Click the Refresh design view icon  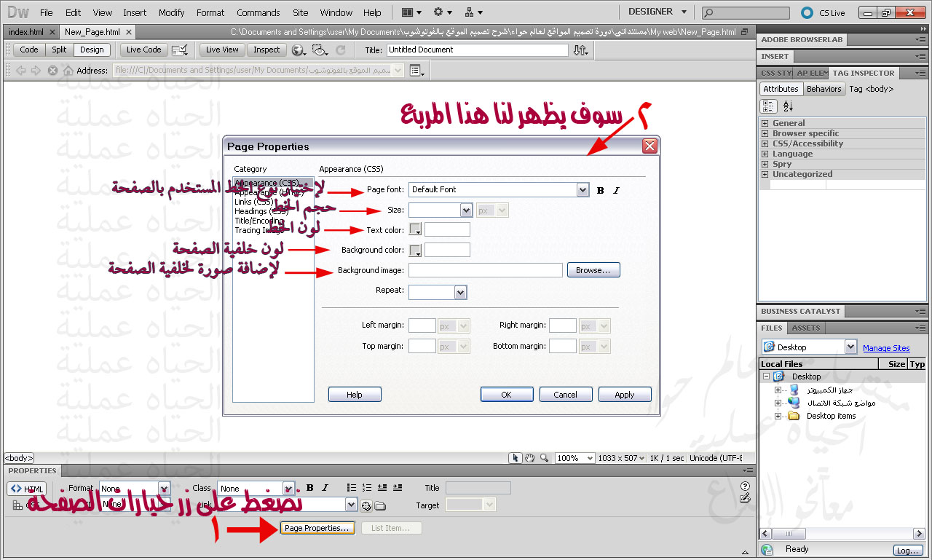tap(340, 50)
